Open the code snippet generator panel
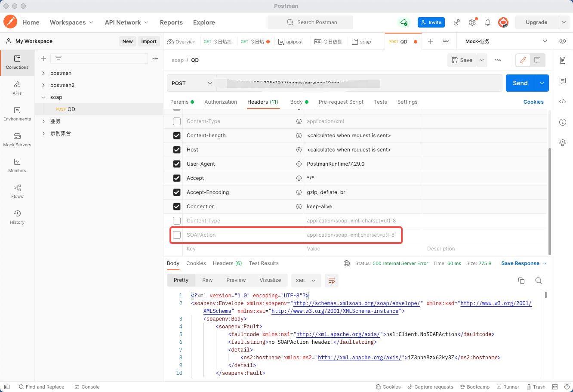The height and width of the screenshot is (392, 573). coord(563,102)
